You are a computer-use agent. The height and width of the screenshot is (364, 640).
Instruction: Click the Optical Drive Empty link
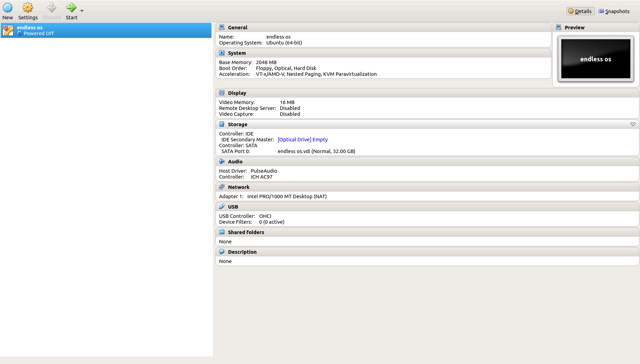coord(303,140)
